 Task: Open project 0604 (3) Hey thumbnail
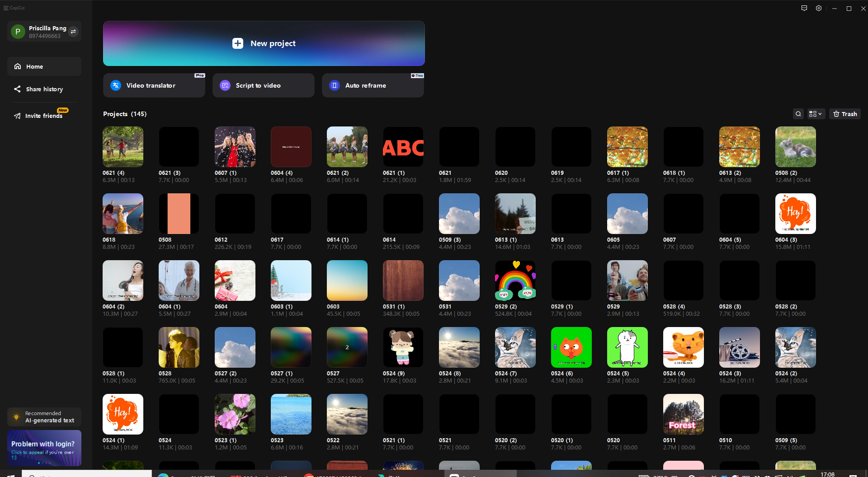tap(796, 214)
